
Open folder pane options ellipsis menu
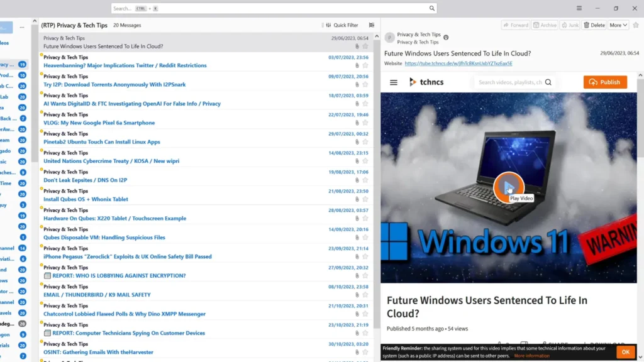coord(22,28)
